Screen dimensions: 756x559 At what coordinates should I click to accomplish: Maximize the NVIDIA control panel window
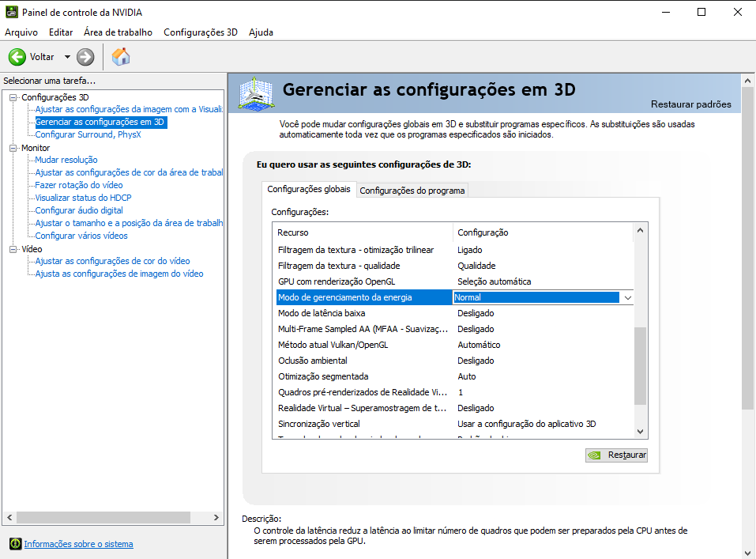click(701, 12)
